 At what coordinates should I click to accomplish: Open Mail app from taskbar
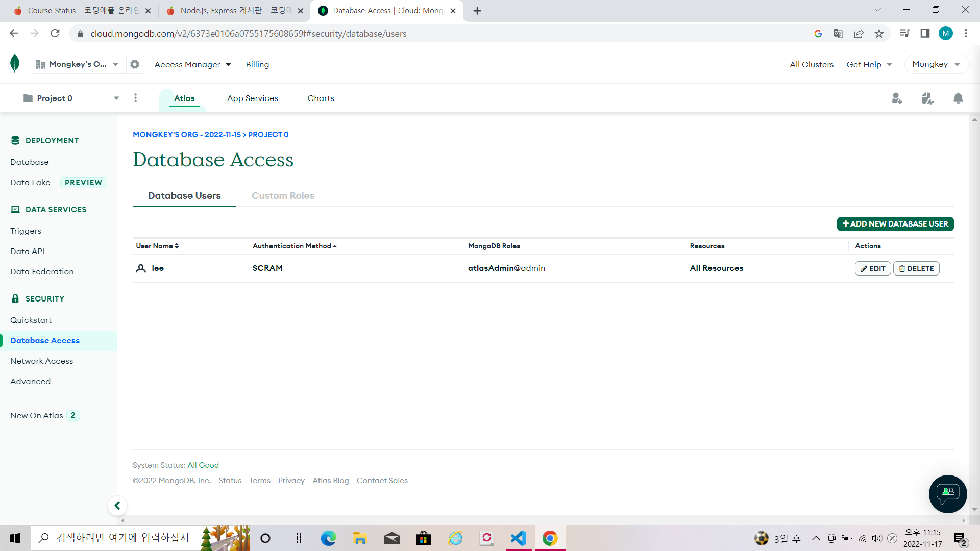[392, 538]
